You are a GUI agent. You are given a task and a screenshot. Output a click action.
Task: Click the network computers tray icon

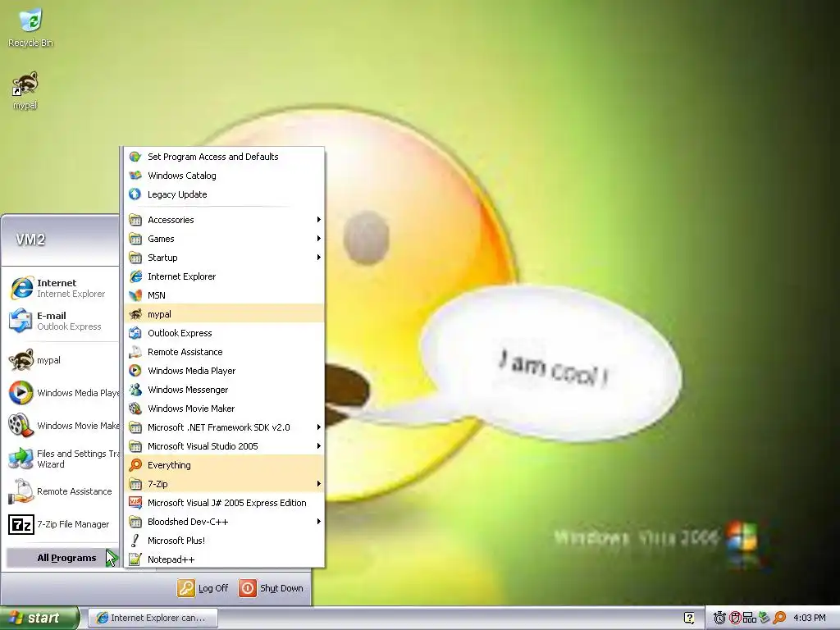click(x=750, y=618)
